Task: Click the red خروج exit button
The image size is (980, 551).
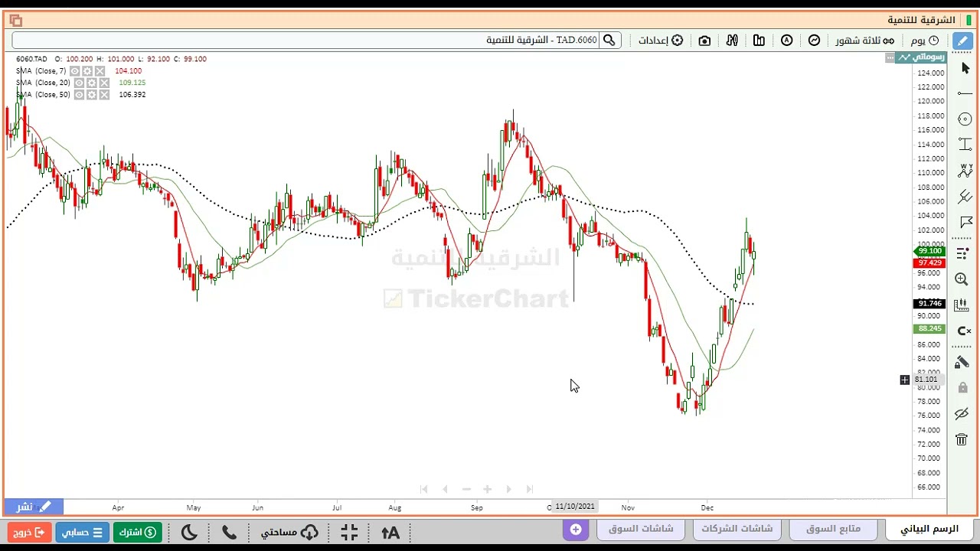Action: point(30,532)
